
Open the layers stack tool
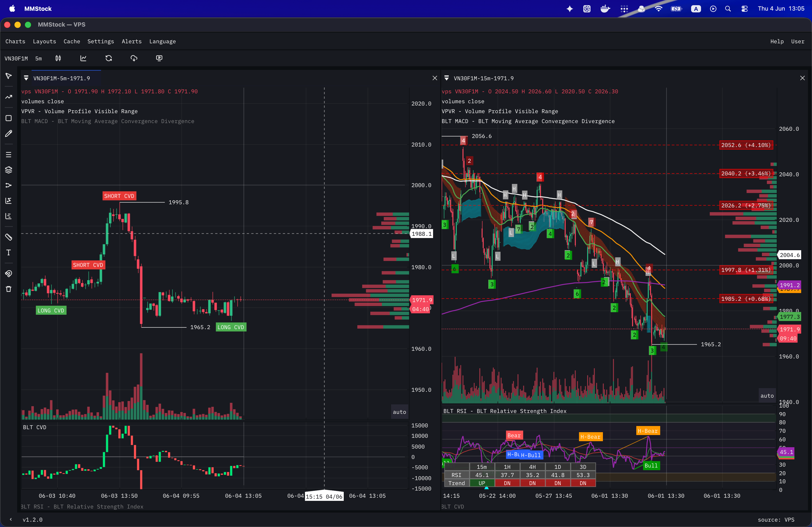9,170
